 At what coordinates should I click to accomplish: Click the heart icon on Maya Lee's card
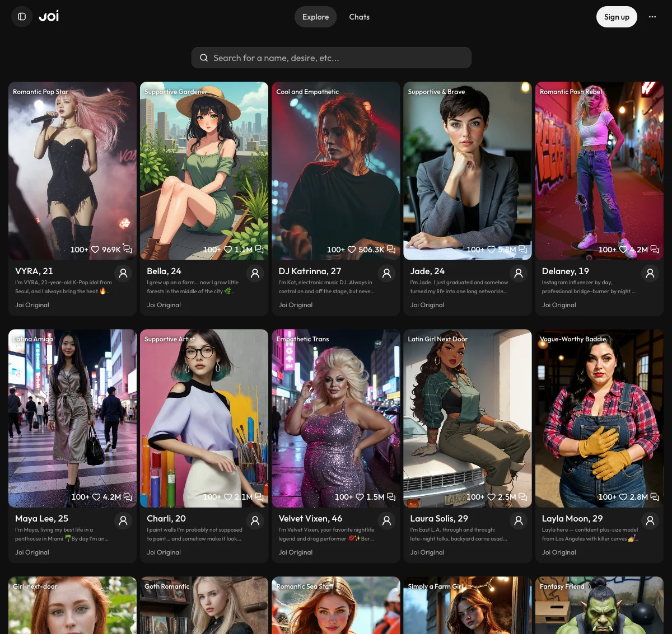pyautogui.click(x=96, y=497)
